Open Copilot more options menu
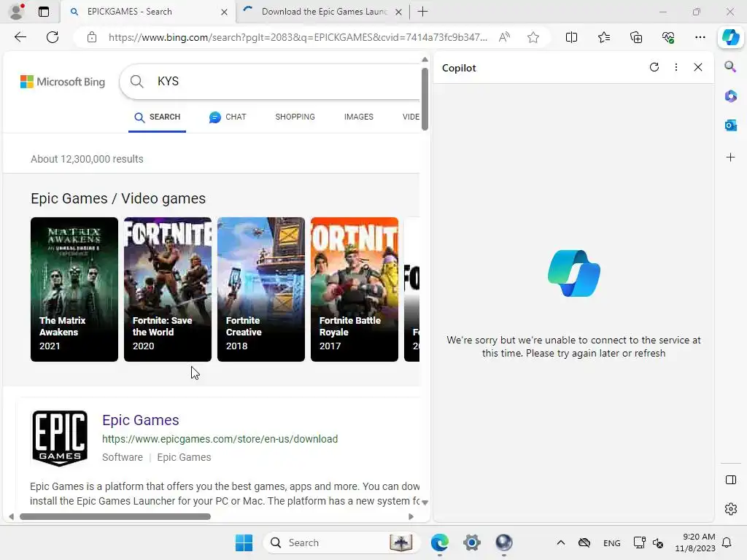747x560 pixels. 676,67
